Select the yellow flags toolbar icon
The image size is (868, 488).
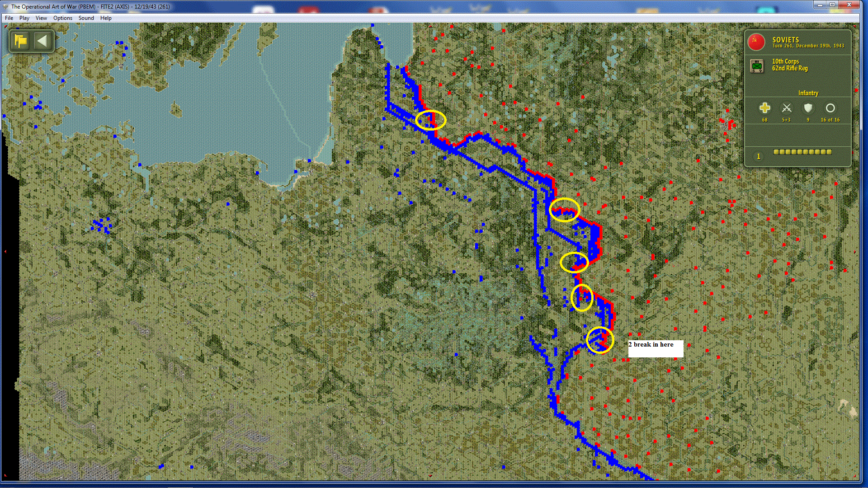pyautogui.click(x=20, y=41)
